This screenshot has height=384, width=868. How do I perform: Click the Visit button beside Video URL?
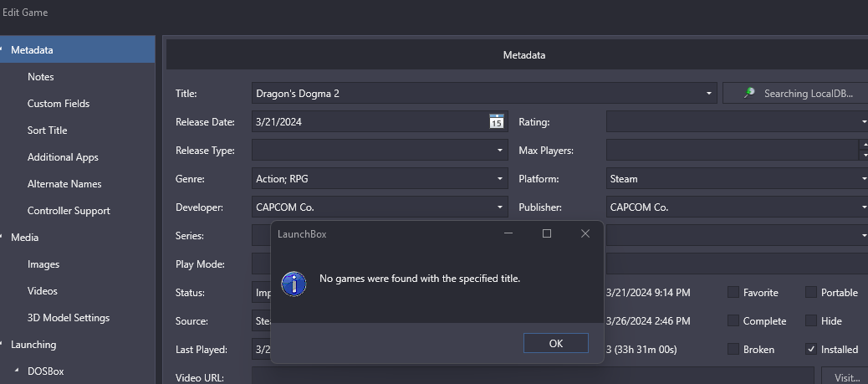coord(845,378)
